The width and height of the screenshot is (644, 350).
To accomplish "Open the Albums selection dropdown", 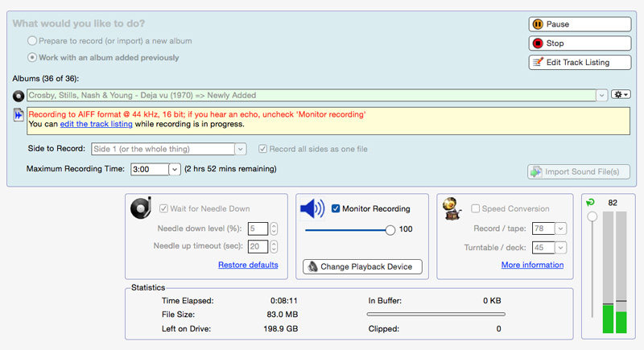I will (601, 95).
